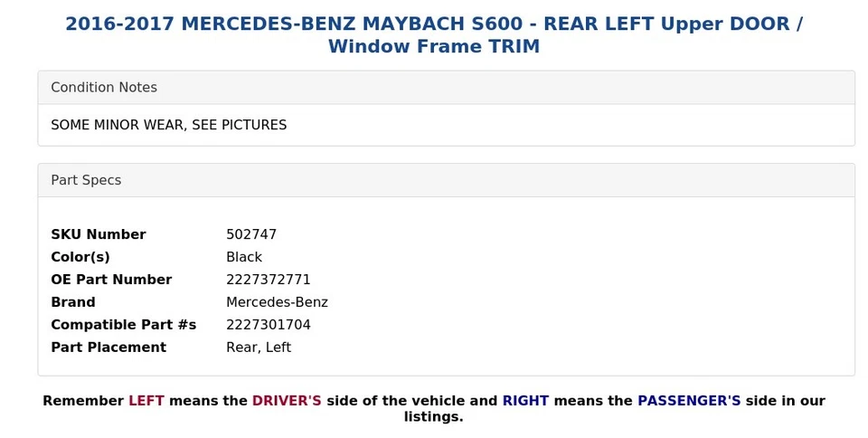Click the OE Part Number label

pyautogui.click(x=111, y=281)
